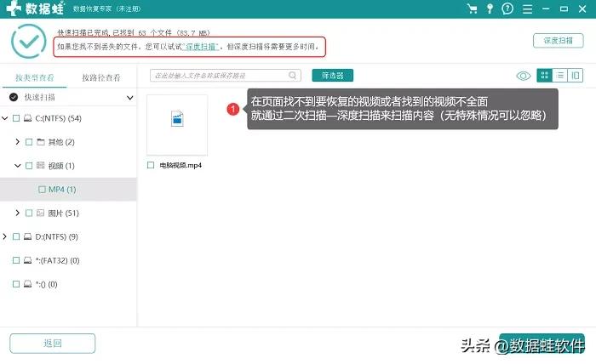Tick the MP4 (1) checkbox
The image size is (596, 364).
41,189
